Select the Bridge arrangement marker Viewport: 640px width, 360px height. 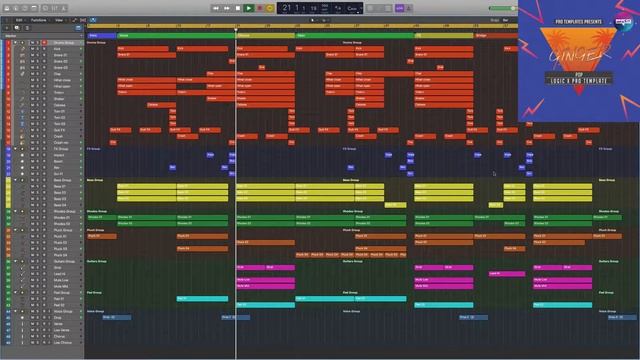pyautogui.click(x=496, y=36)
